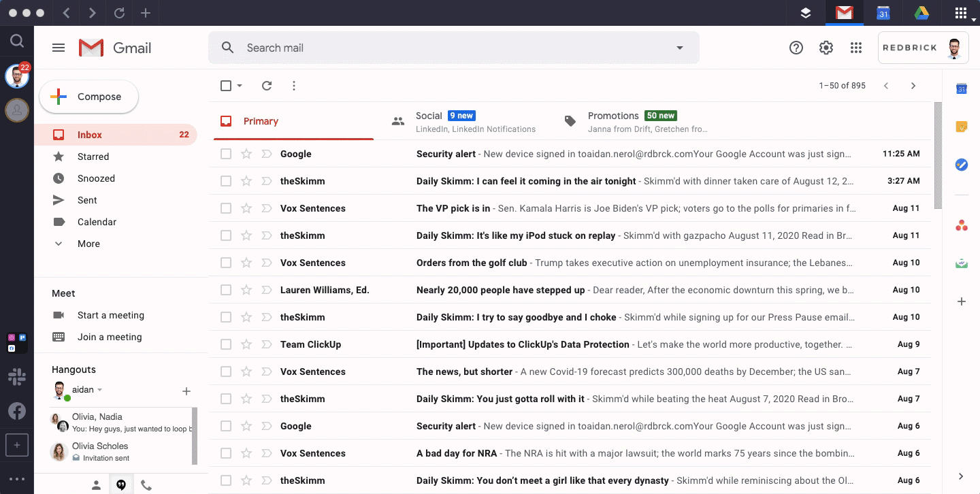Star the Vox Sentences email about the VP pick
This screenshot has width=980, height=494.
[x=246, y=208]
